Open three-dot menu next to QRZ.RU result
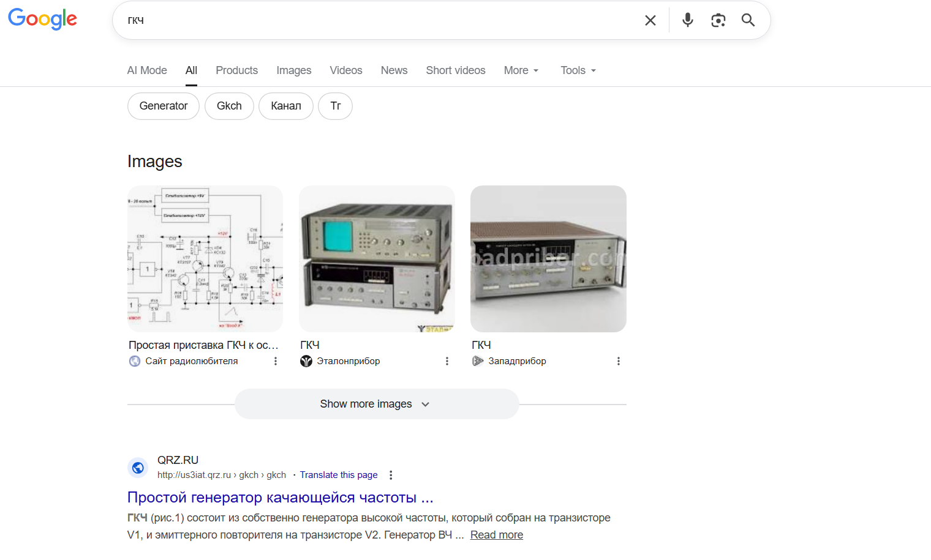This screenshot has width=931, height=560. (391, 475)
